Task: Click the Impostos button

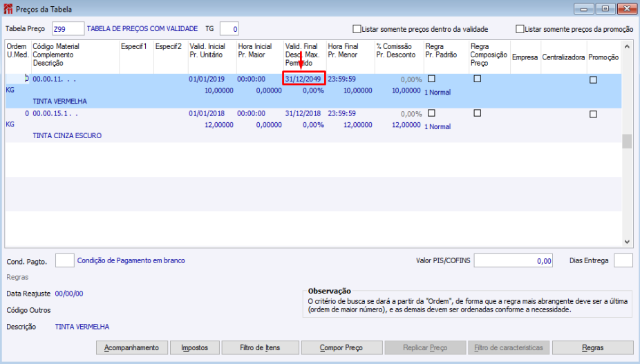Action: coord(195,347)
